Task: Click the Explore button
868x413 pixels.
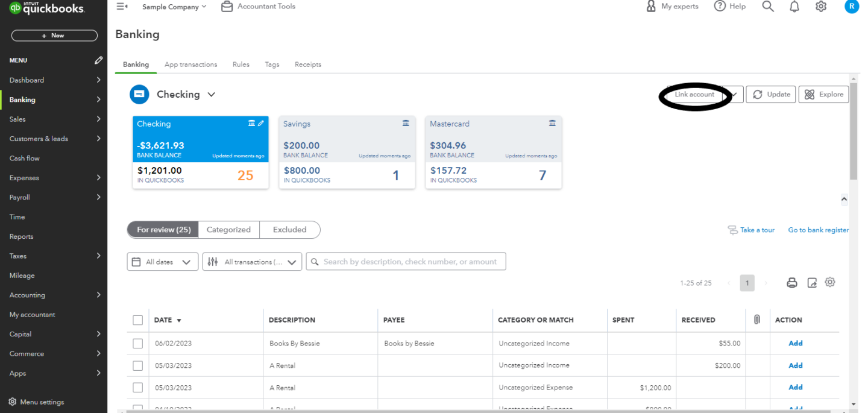Action: point(824,95)
